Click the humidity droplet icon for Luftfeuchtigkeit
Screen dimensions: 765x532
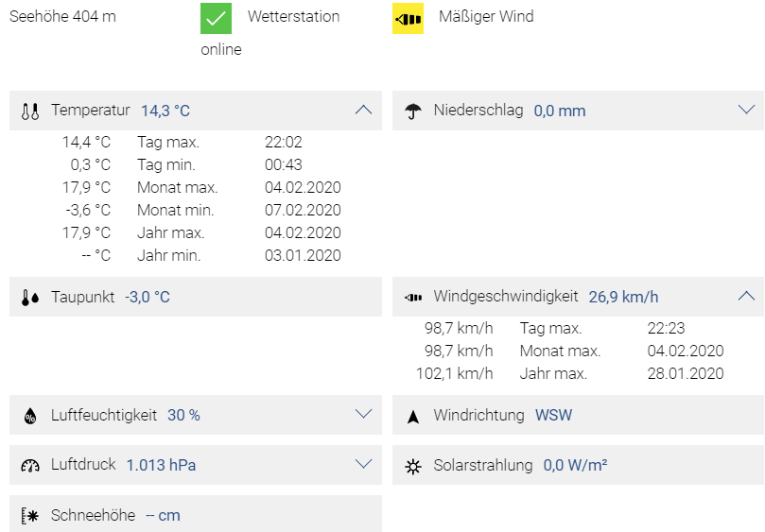[x=30, y=416]
